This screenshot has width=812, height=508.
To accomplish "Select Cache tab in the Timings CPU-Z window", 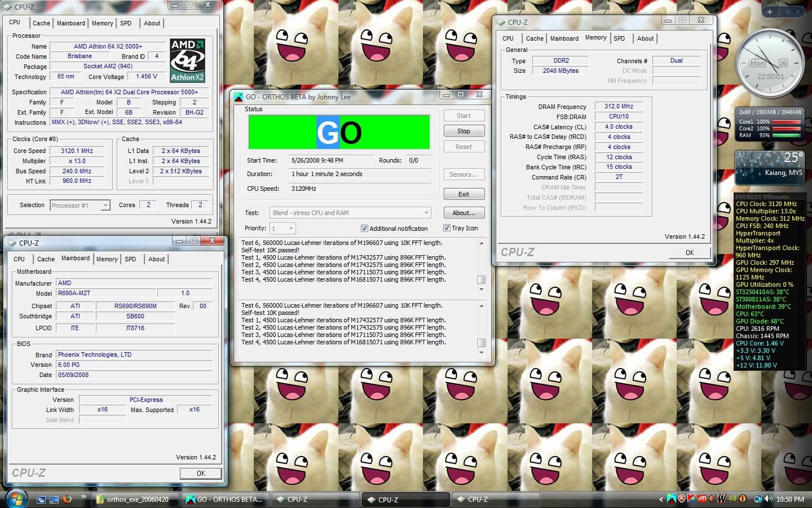I will (535, 38).
